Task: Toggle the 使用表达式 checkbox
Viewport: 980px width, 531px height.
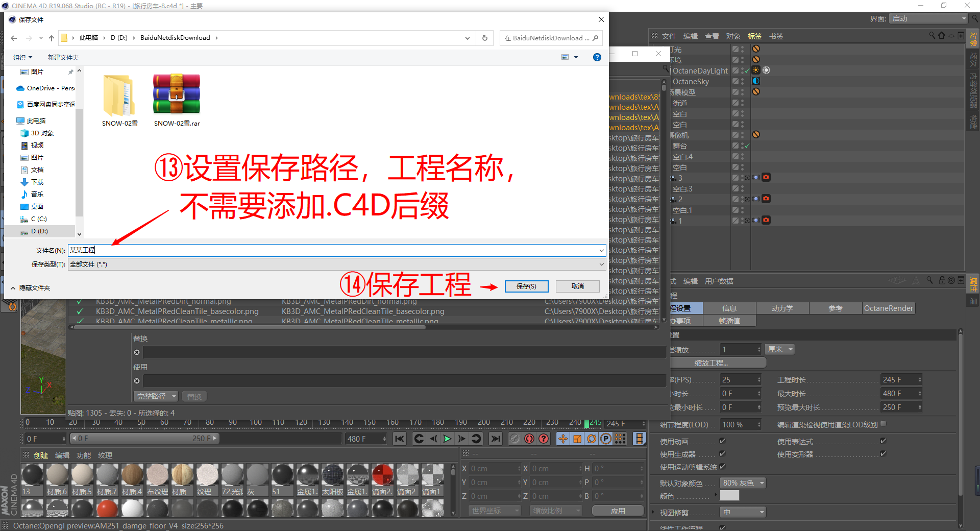Action: point(883,441)
